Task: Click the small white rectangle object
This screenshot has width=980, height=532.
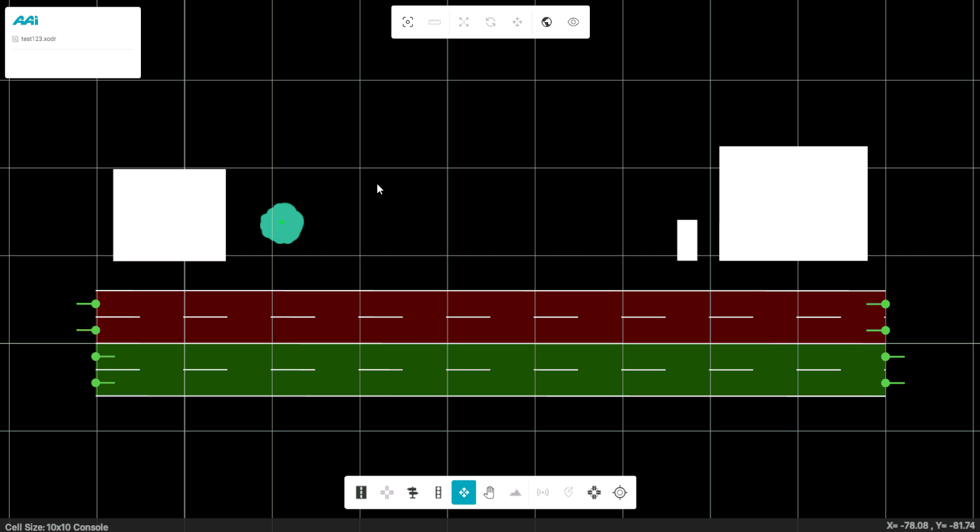Action: (687, 240)
